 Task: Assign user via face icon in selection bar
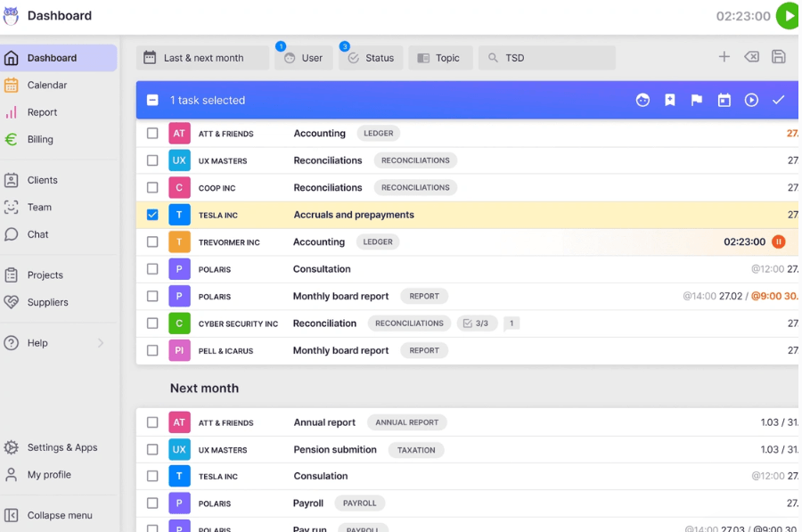(x=642, y=101)
